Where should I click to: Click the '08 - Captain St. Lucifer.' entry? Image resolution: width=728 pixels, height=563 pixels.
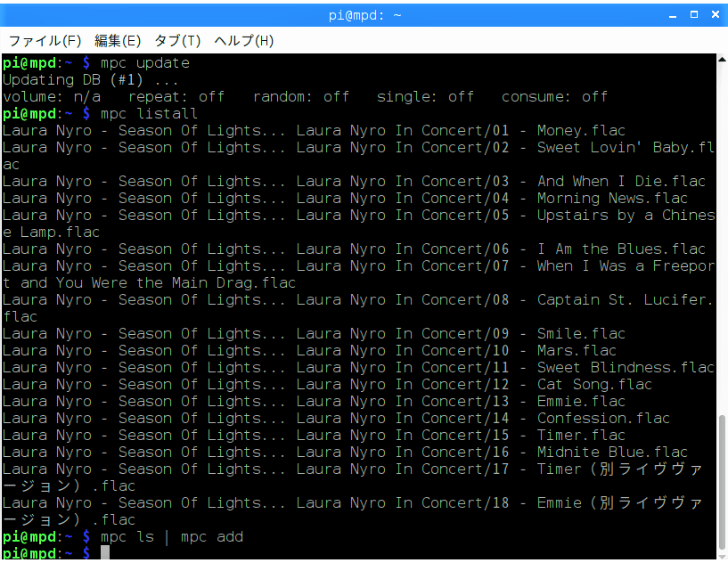pyautogui.click(x=602, y=300)
